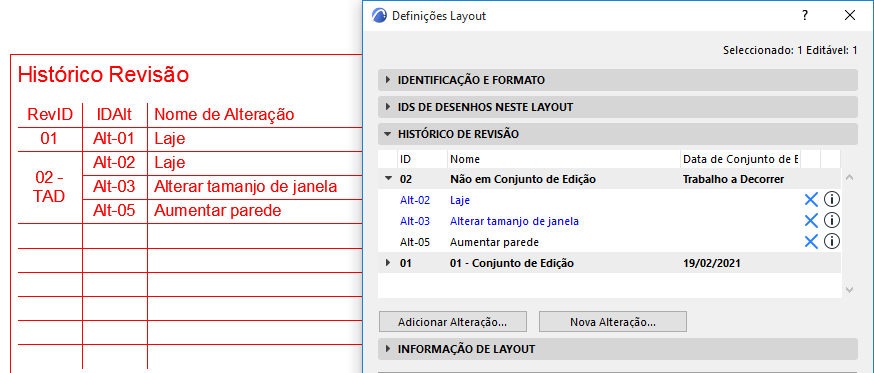Expand the Identificação e Formato section
The image size is (874, 373).
(x=618, y=80)
